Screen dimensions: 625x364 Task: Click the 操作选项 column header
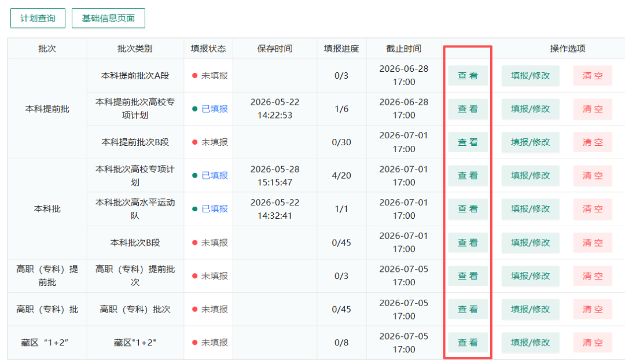[x=568, y=49]
